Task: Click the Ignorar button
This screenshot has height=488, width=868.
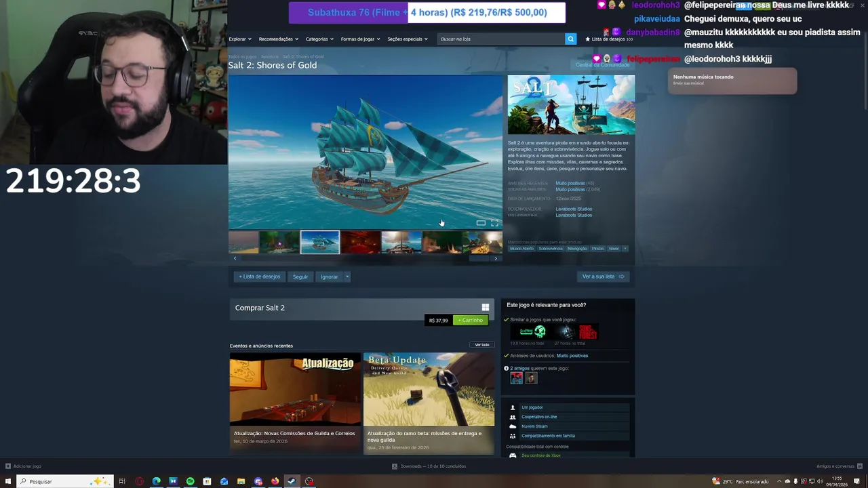Action: tap(329, 277)
